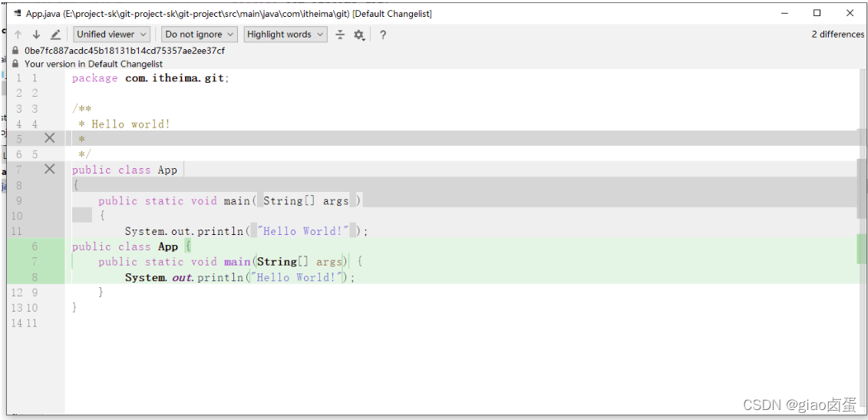Click removed line public static void main in gray
This screenshot has width=868, height=420.
point(229,200)
